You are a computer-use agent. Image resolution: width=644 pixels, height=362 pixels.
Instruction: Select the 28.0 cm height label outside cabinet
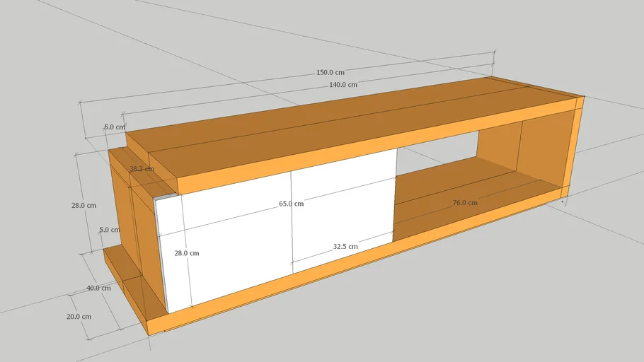pyautogui.click(x=84, y=205)
